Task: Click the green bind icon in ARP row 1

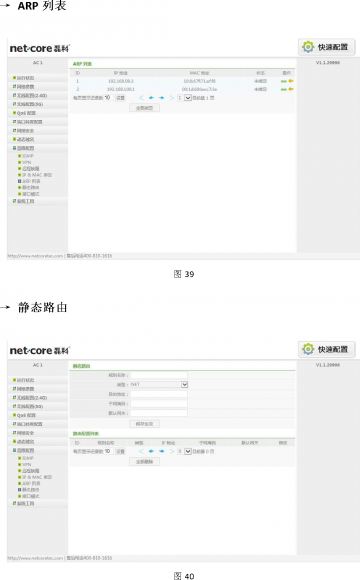Action: (284, 81)
